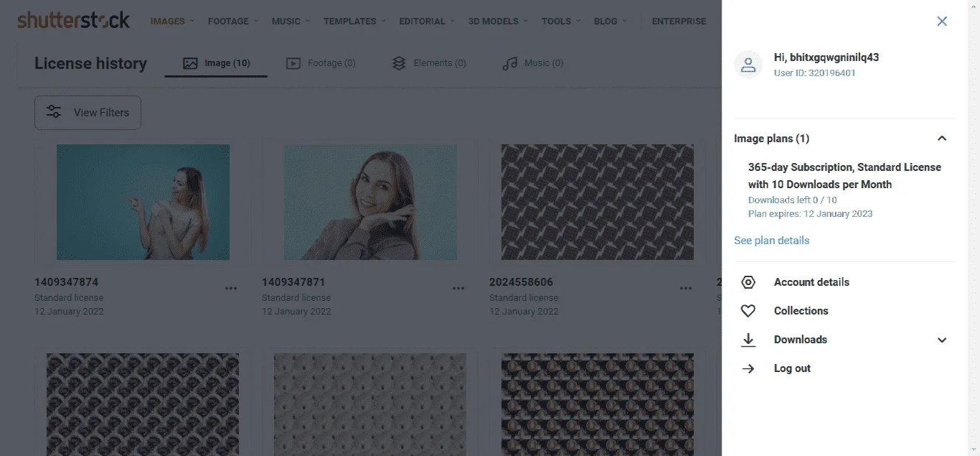Click image ID 1409347871
This screenshot has width=980, height=456.
coord(293,282)
